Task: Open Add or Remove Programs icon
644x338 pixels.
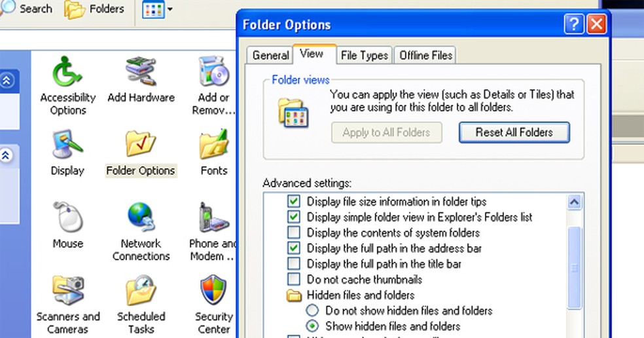Action: [213, 71]
